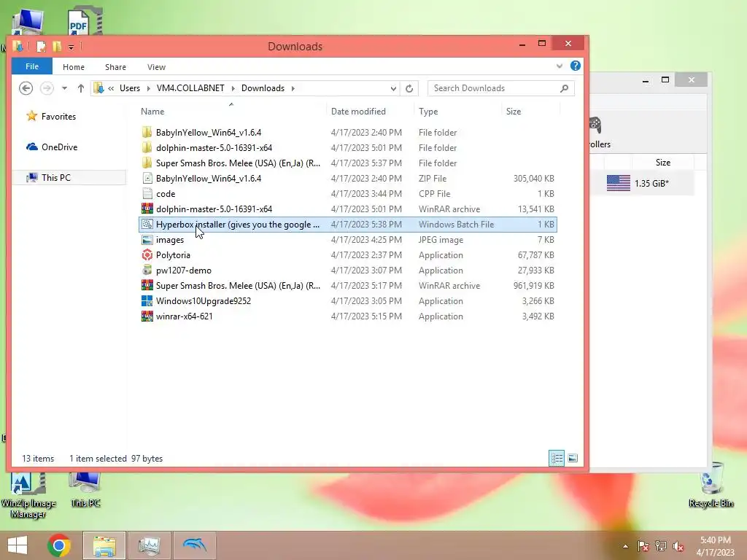
Task: Click the Forward navigation arrow
Action: 47,88
